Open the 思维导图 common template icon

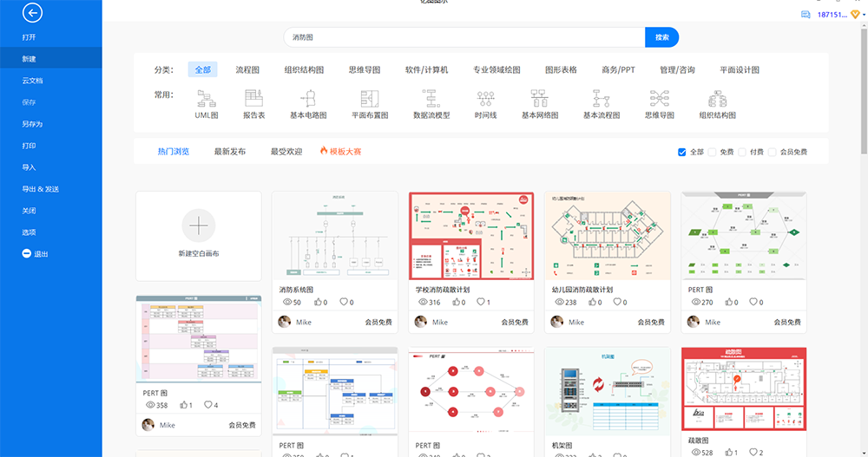coord(660,99)
